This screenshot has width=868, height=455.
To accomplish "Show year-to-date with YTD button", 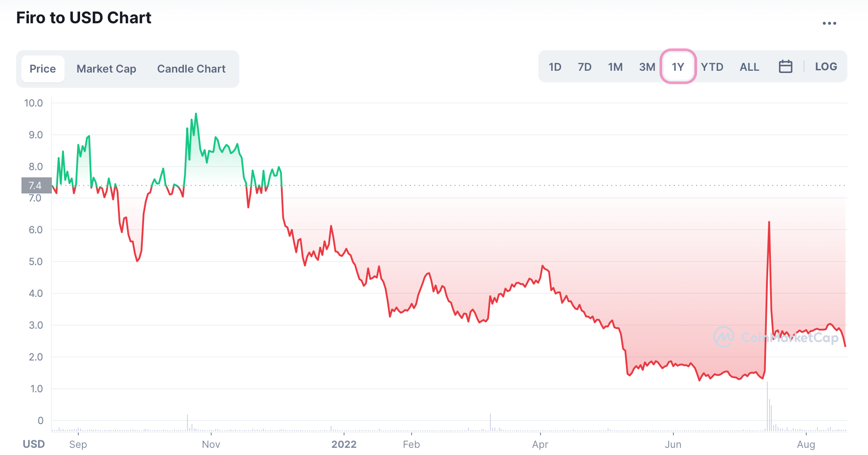I will pos(712,67).
